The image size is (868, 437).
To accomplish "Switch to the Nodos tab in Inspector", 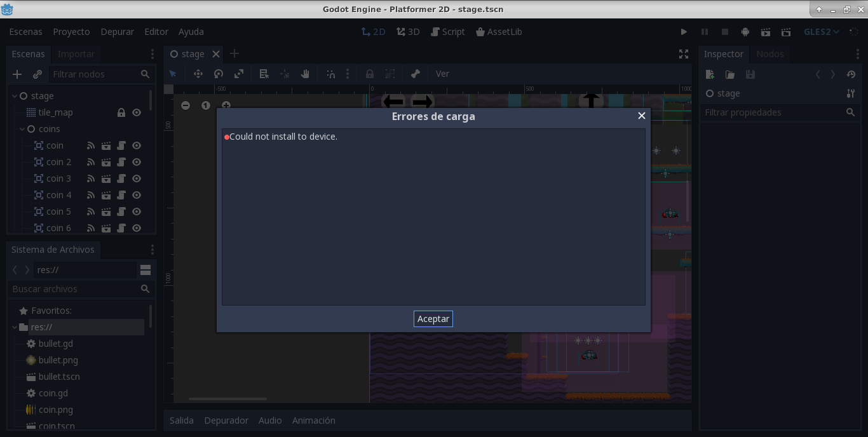I will [x=770, y=54].
